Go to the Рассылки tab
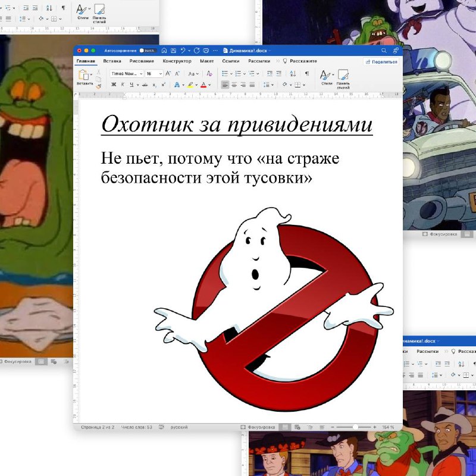This screenshot has width=476, height=476. [x=259, y=61]
